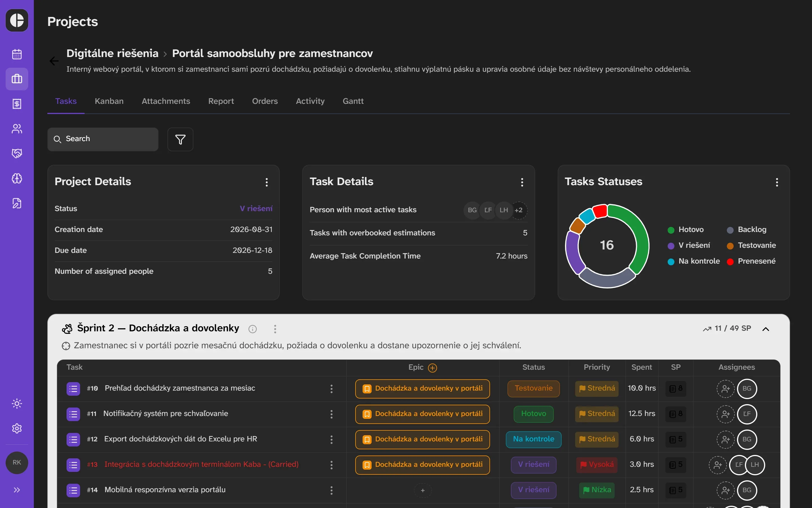Click the Search input field

point(103,139)
